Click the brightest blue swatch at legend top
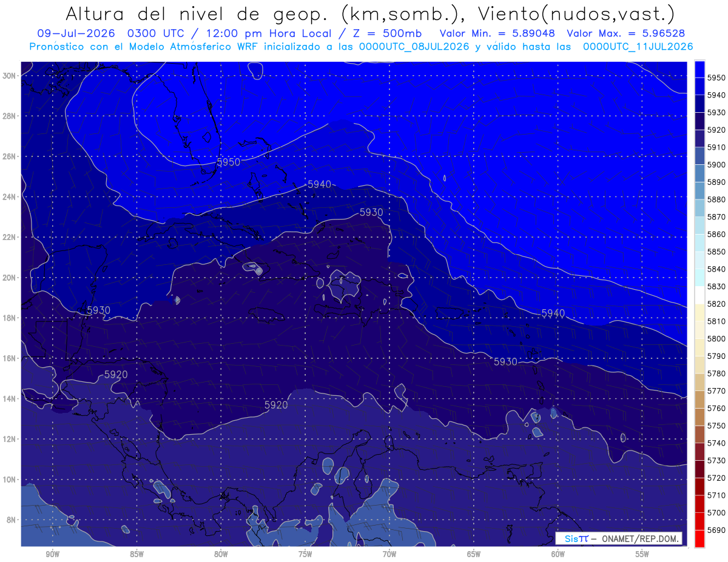The height and width of the screenshot is (562, 728). click(x=699, y=69)
